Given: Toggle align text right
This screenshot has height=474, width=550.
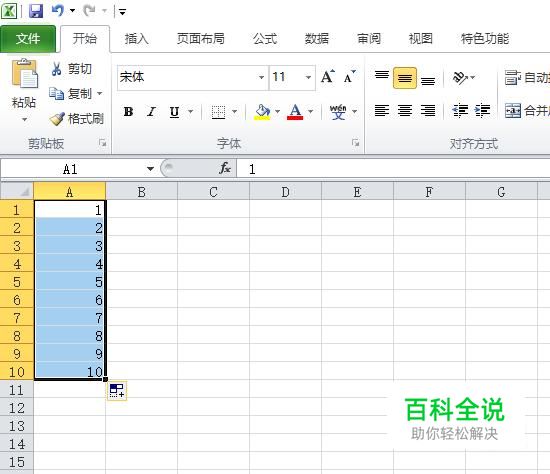Looking at the screenshot, I should (x=428, y=111).
